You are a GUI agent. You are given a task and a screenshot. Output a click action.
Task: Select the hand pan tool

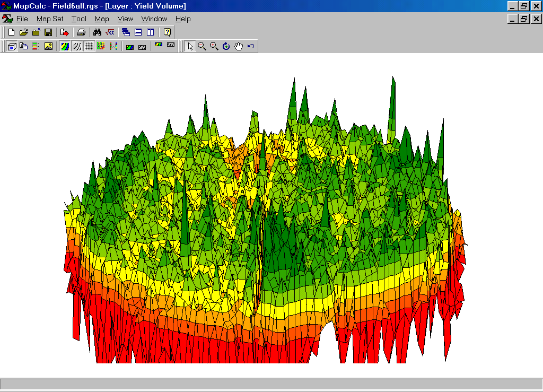(239, 46)
